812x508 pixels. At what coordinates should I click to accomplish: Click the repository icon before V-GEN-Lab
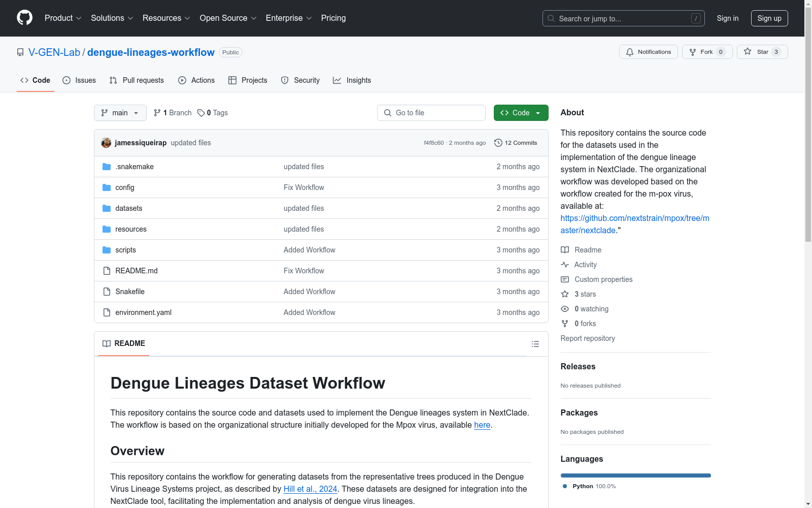pyautogui.click(x=20, y=52)
